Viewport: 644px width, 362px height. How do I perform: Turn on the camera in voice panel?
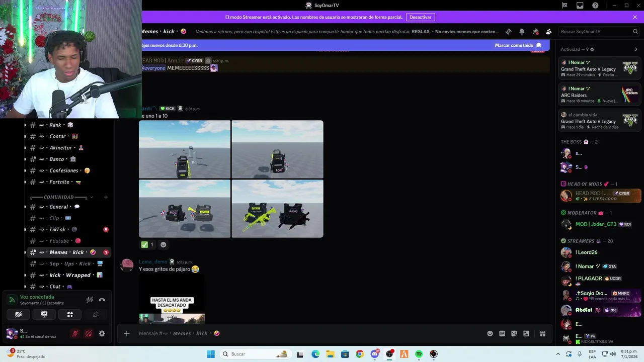(18, 314)
